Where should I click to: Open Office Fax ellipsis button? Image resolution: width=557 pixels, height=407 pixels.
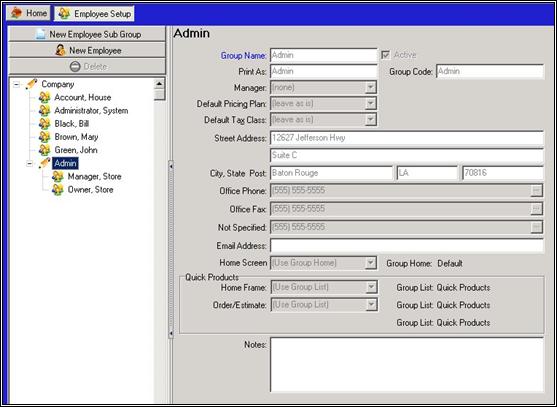point(536,209)
